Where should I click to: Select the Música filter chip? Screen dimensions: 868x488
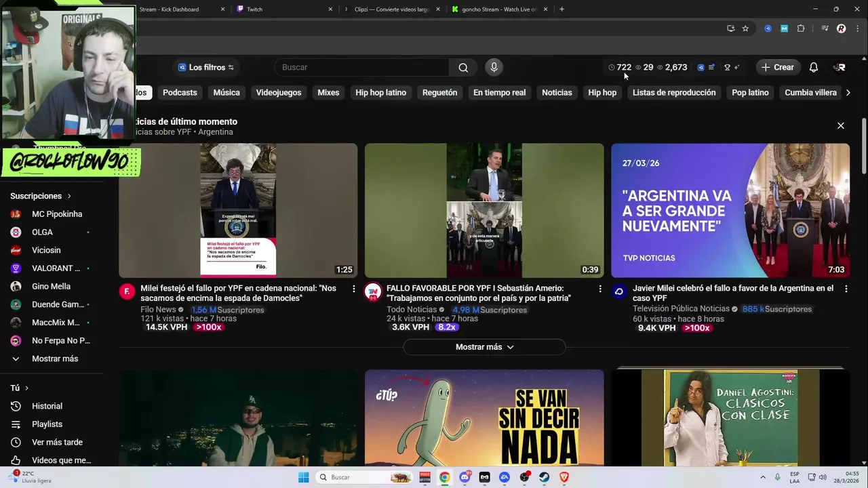pyautogui.click(x=226, y=92)
